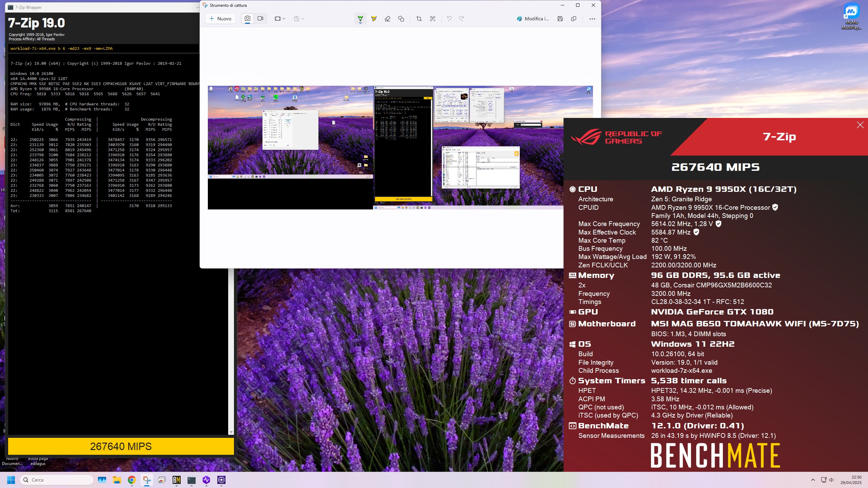Click the 7-Zip Wrapper title bar icon
The width and height of the screenshot is (868, 488).
click(11, 7)
